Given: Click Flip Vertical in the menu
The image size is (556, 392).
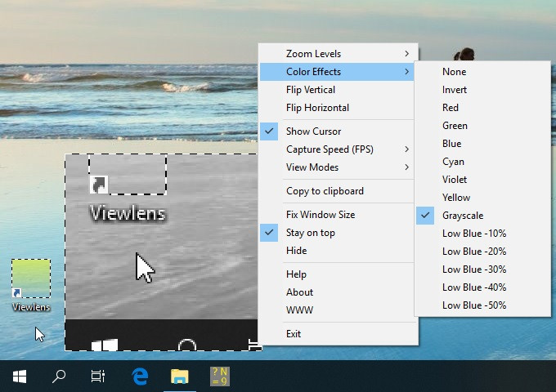Looking at the screenshot, I should pos(337,90).
